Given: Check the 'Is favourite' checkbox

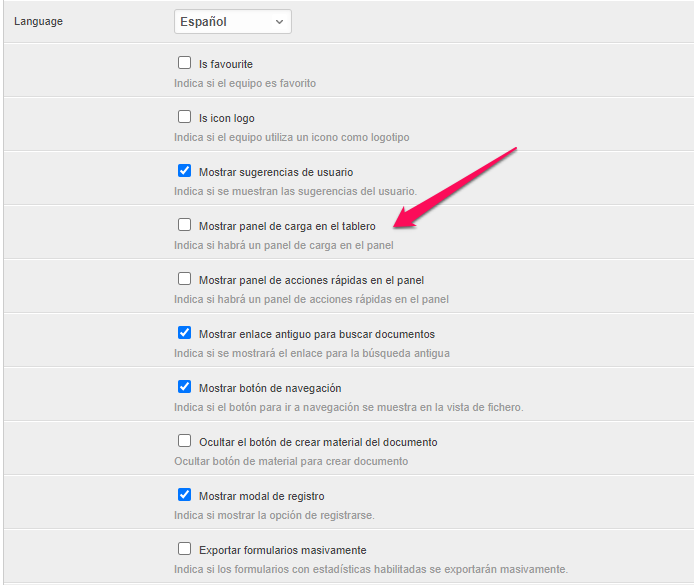Looking at the screenshot, I should (x=184, y=63).
